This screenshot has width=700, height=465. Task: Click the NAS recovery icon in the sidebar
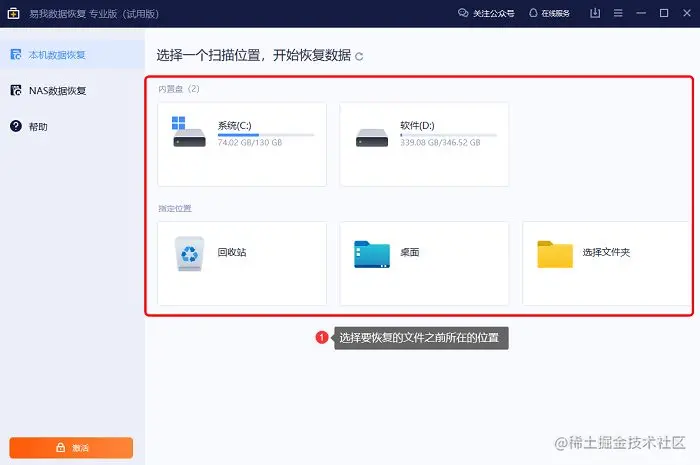[x=16, y=91]
